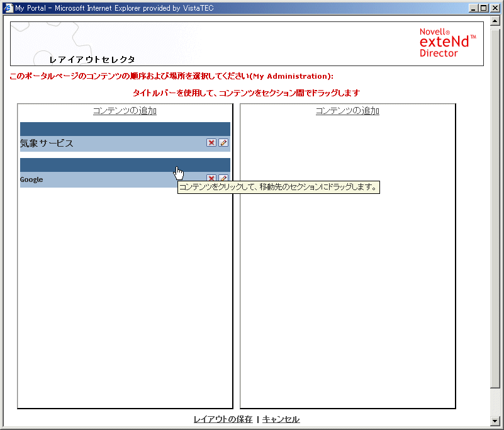Save the layout via レイアウトの保存
The width and height of the screenshot is (504, 430).
[x=223, y=419]
